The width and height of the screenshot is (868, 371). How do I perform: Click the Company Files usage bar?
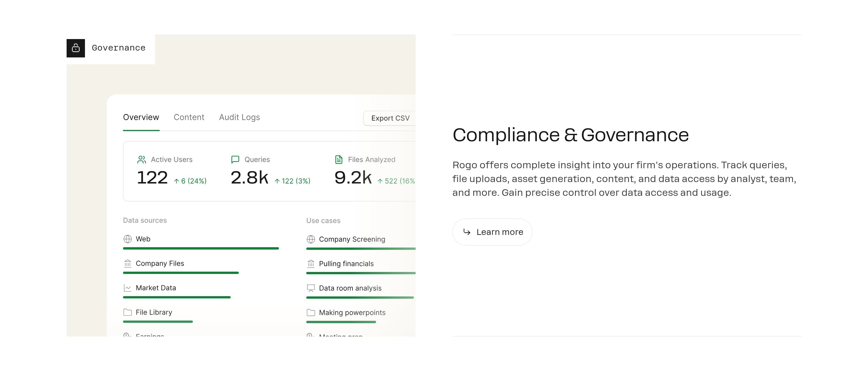181,273
